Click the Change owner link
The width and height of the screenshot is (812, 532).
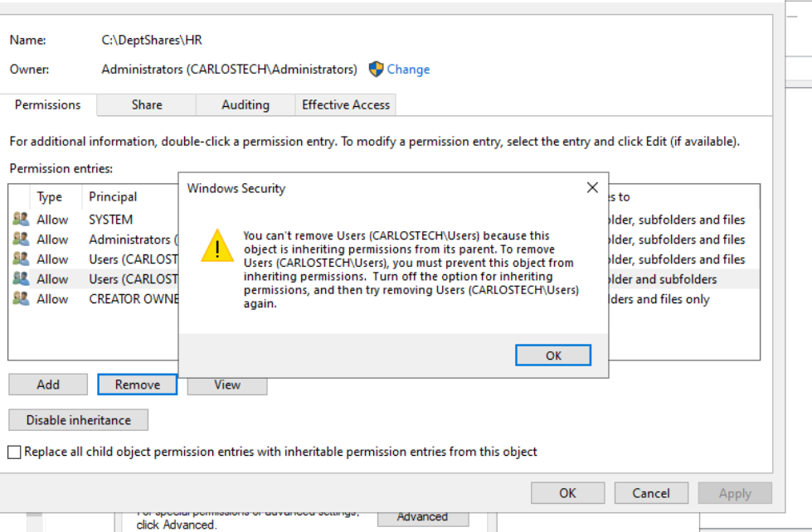coord(408,70)
